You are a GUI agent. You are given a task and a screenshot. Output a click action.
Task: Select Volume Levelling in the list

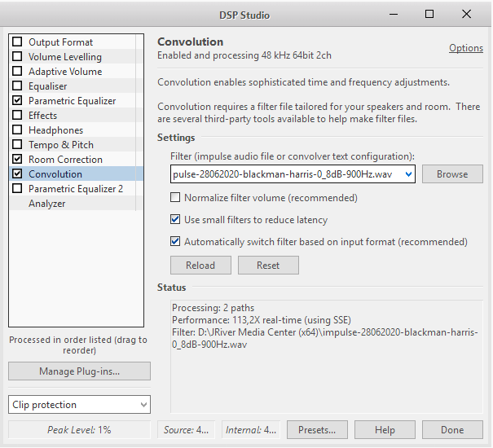click(65, 57)
